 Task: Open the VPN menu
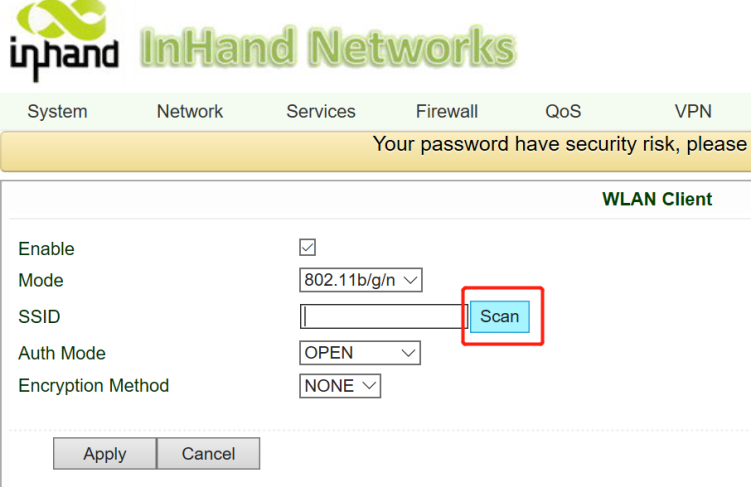click(693, 112)
